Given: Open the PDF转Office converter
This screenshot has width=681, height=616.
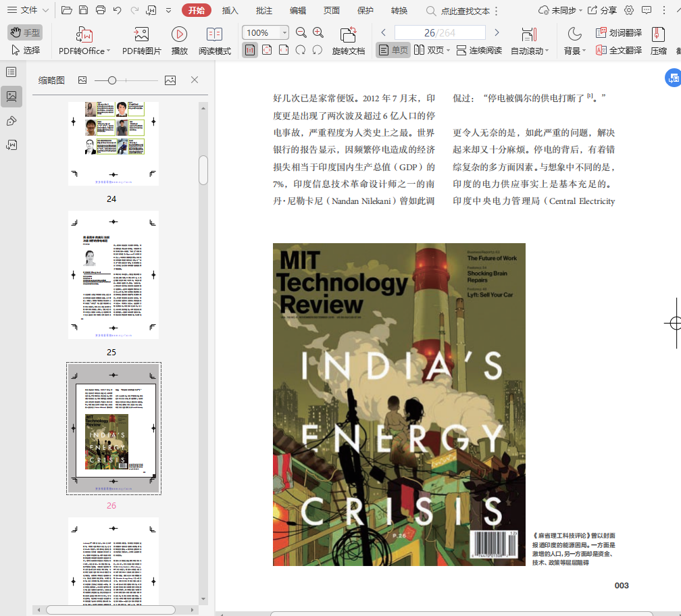Looking at the screenshot, I should [84, 41].
